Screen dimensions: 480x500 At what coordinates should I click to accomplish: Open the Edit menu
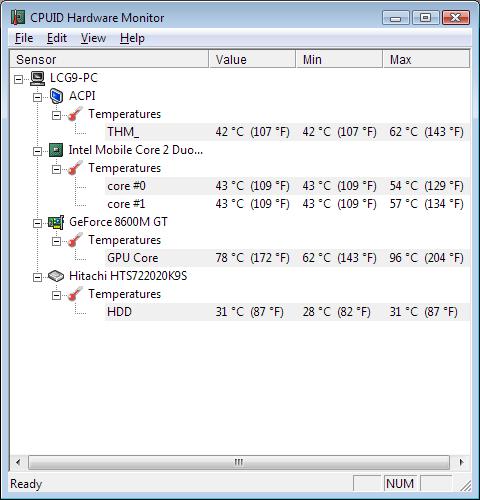(57, 38)
